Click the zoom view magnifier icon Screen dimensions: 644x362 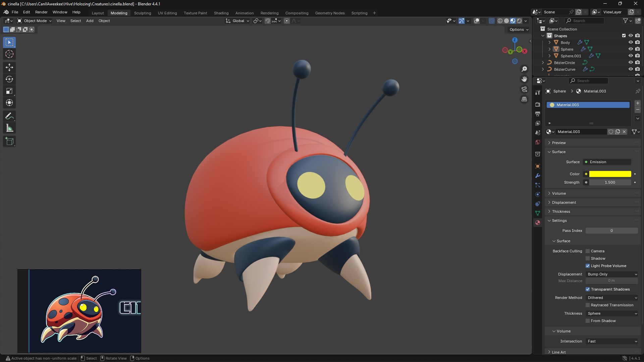[524, 69]
